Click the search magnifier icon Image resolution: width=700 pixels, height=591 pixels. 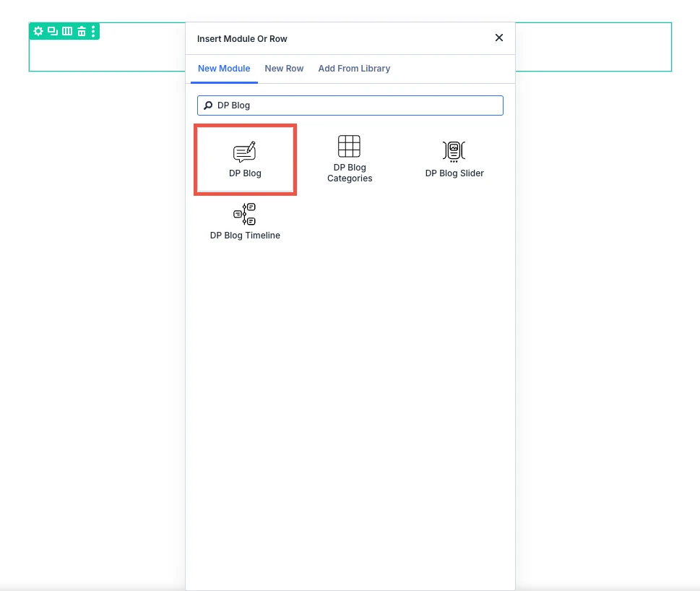pyautogui.click(x=208, y=105)
